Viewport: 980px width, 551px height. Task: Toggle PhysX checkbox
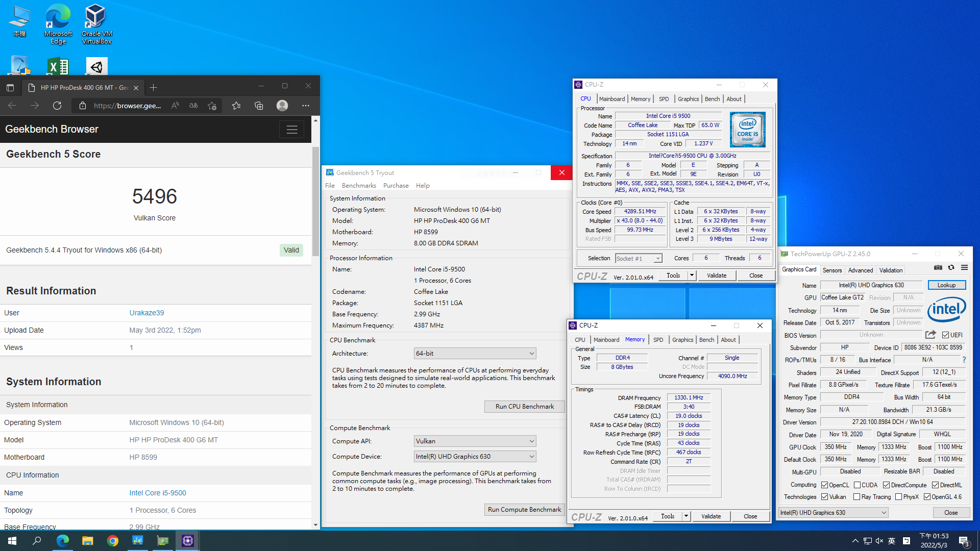click(898, 497)
